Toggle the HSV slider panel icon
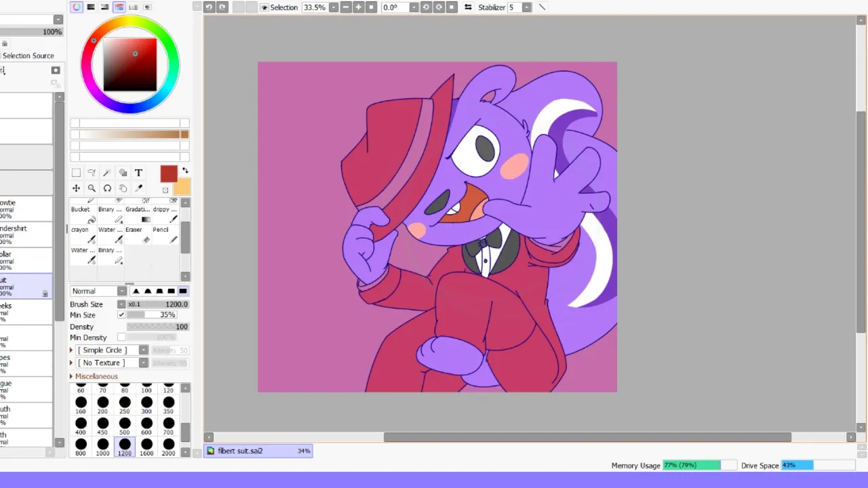The height and width of the screenshot is (488, 868). point(105,7)
